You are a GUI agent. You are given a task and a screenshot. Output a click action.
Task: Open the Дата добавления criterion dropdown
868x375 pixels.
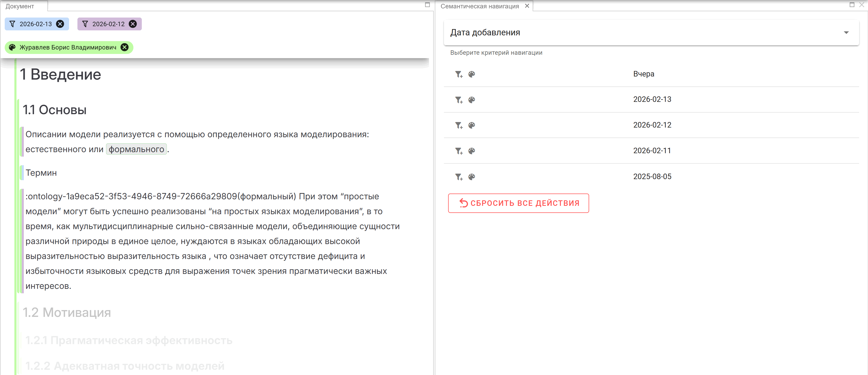(x=651, y=32)
